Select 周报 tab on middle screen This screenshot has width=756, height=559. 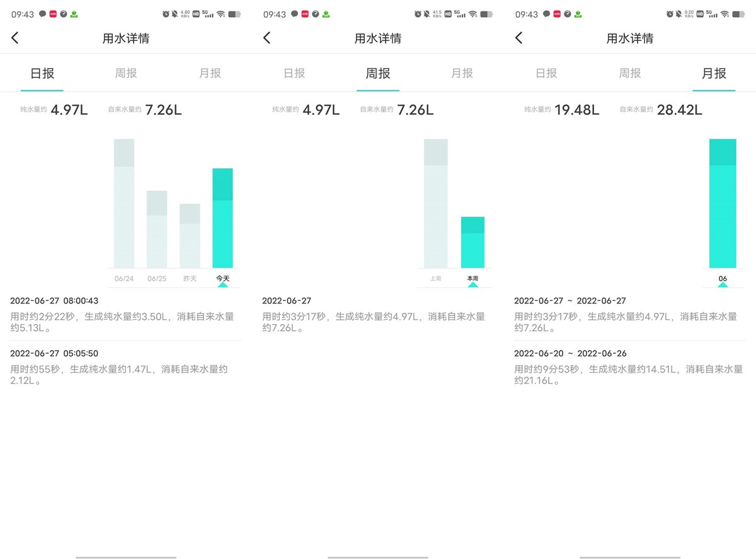click(x=378, y=73)
